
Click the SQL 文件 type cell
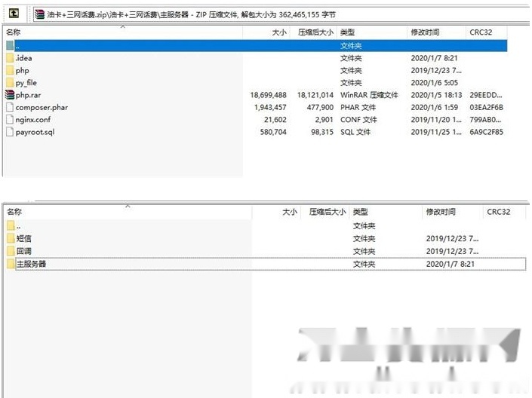pos(355,132)
